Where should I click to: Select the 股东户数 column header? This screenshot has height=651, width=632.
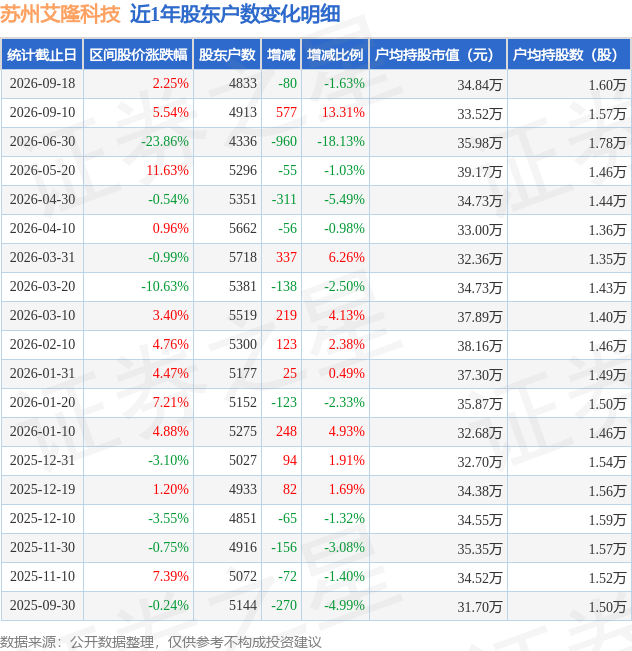coord(227,54)
